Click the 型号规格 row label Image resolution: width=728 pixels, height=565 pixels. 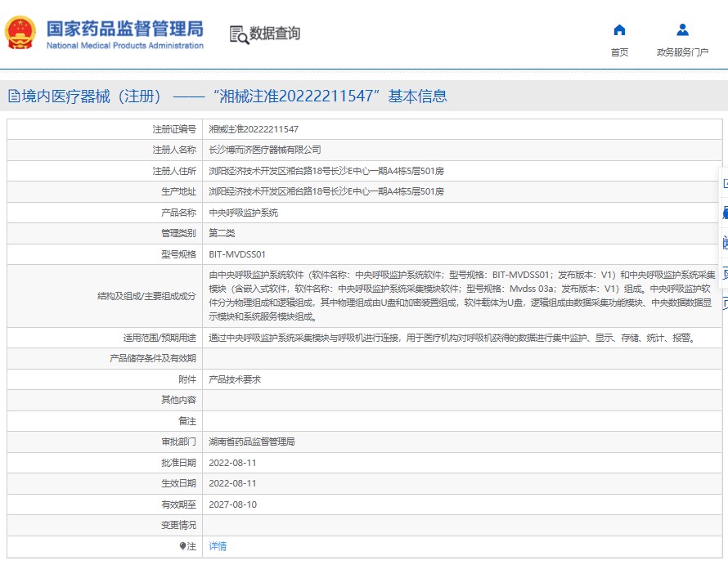point(179,254)
